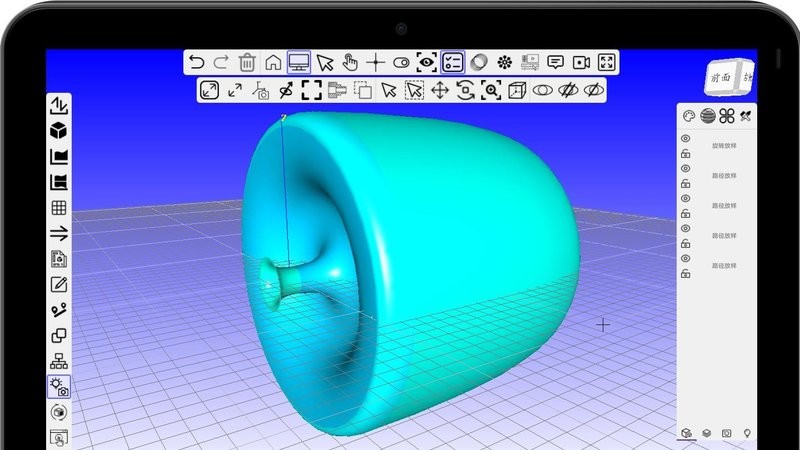
Task: Start recording with the video camera icon
Action: tap(581, 62)
